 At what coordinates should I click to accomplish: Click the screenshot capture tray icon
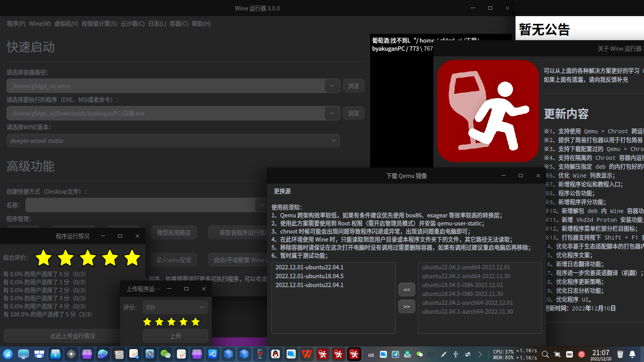557,354
